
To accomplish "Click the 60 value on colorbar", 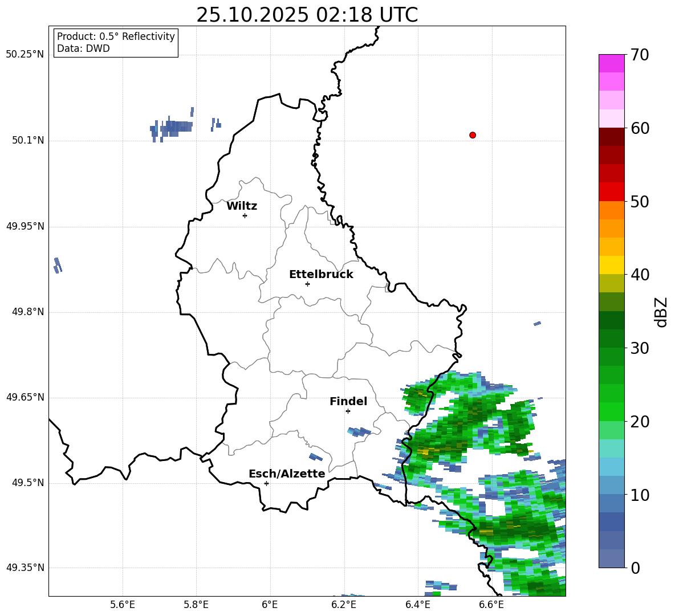I will pyautogui.click(x=640, y=128).
